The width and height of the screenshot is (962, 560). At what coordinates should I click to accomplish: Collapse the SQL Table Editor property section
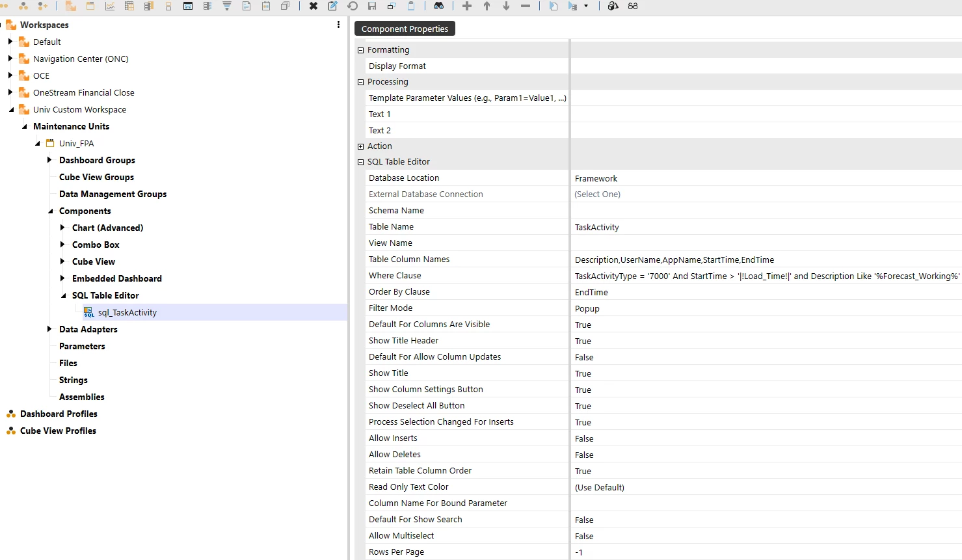360,162
